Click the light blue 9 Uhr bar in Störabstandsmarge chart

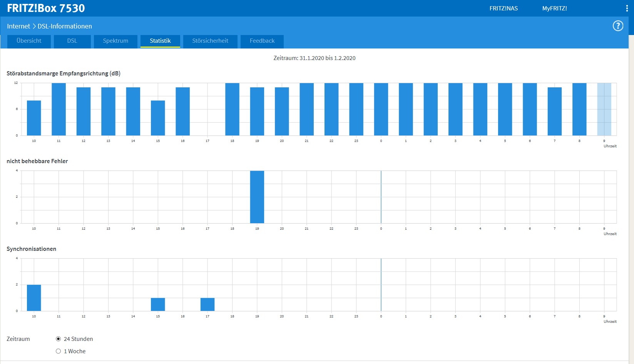coord(604,109)
